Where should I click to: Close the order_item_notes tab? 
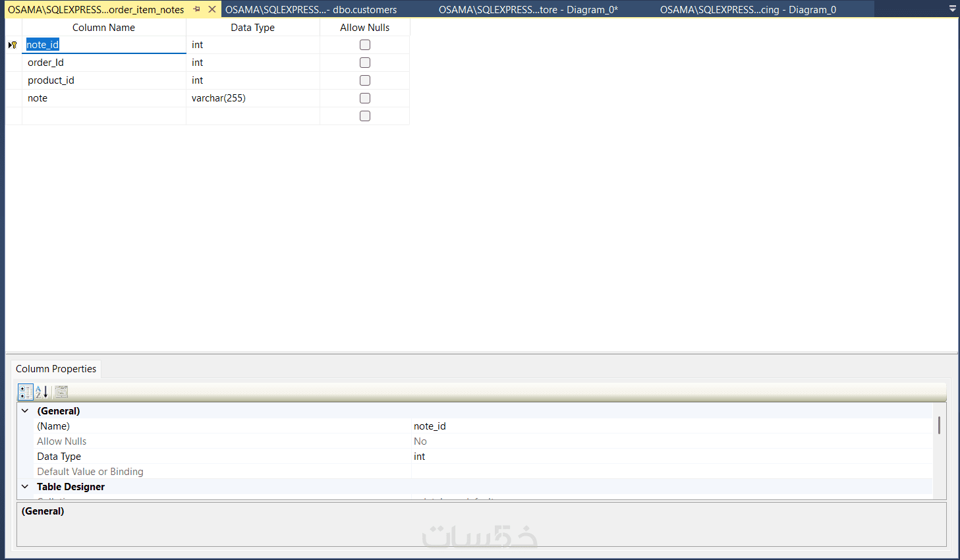click(212, 9)
